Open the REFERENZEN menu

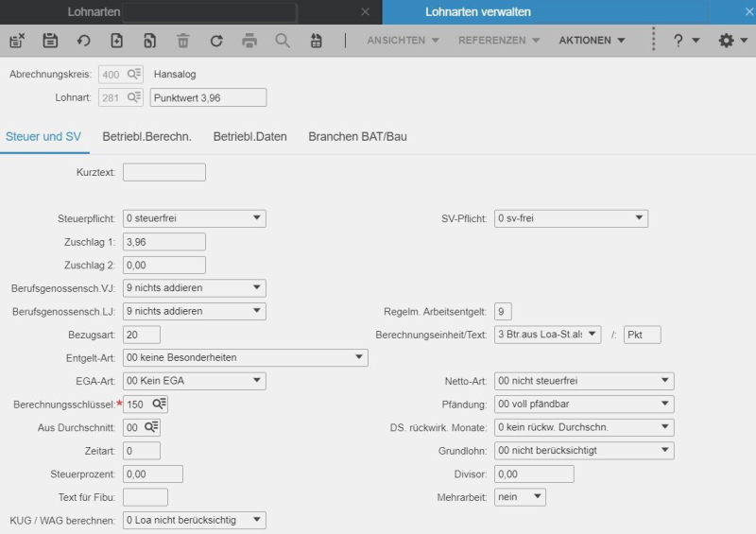(499, 41)
